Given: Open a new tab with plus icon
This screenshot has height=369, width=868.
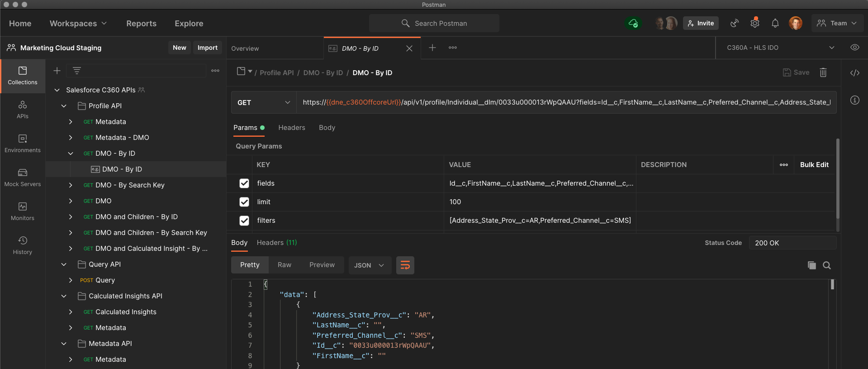Looking at the screenshot, I should pyautogui.click(x=432, y=48).
